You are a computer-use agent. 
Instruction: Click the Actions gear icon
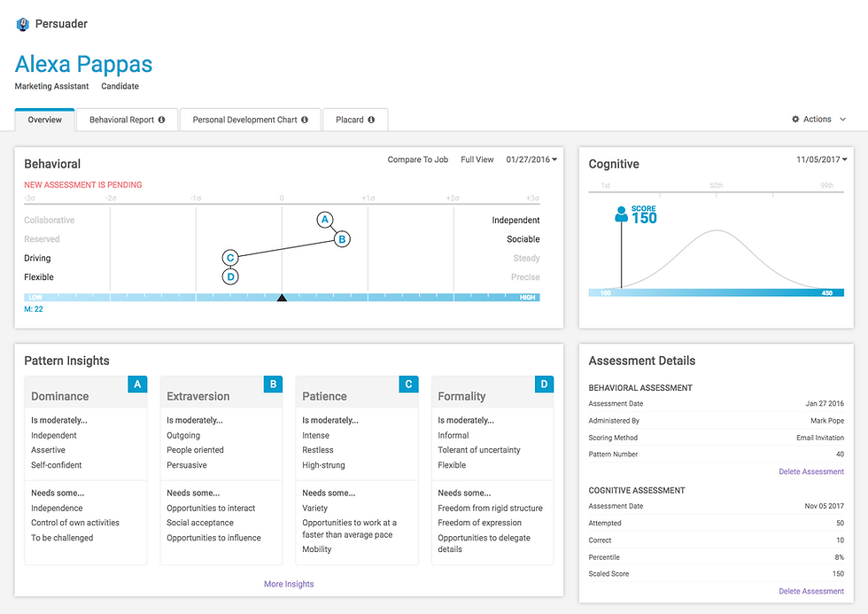pos(794,120)
